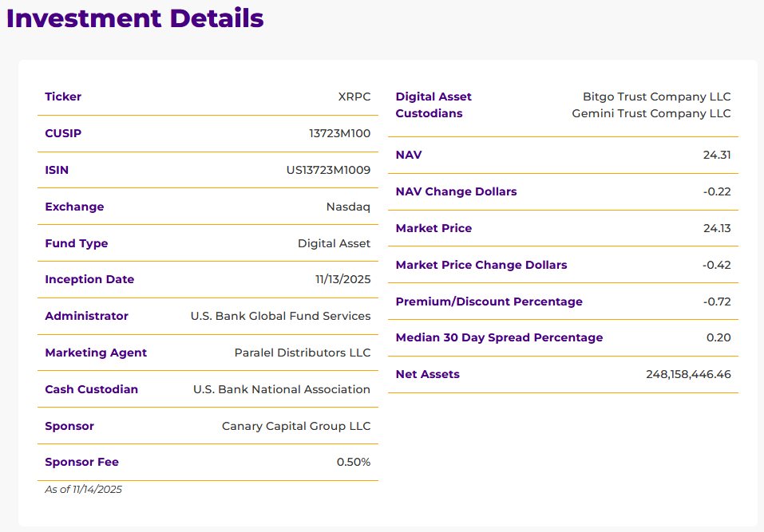The image size is (764, 532).
Task: Click the XRPC ticker value
Action: (354, 97)
